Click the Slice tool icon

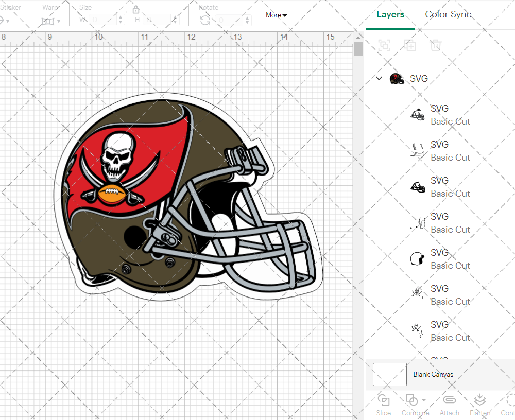point(384,400)
